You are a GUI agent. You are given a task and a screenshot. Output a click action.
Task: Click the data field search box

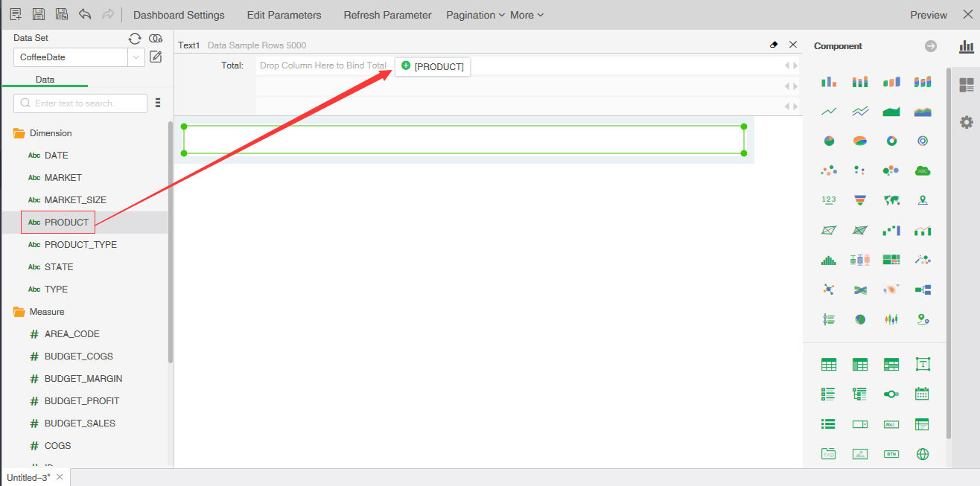(x=80, y=103)
